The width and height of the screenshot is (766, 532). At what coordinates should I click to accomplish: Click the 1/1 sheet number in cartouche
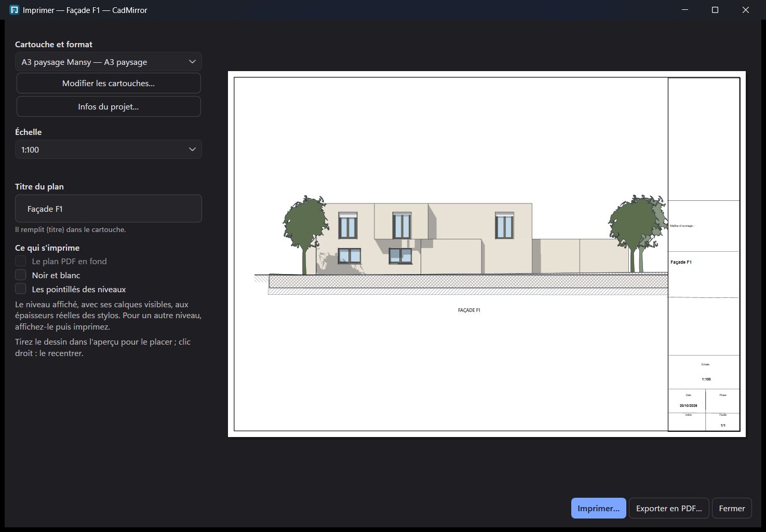[723, 426]
